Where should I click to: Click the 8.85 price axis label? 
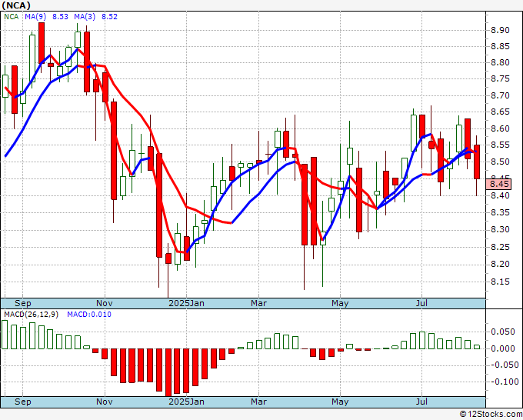pos(500,46)
